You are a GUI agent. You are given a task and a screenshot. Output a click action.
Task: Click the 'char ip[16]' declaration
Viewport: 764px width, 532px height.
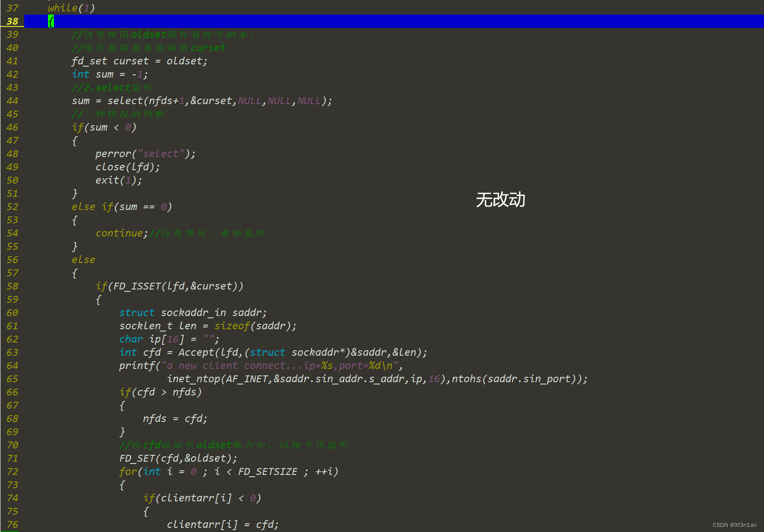[x=169, y=339]
